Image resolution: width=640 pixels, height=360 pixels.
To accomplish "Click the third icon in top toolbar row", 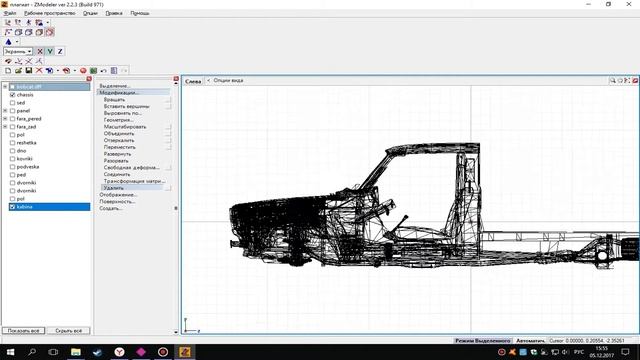I will coord(29,22).
